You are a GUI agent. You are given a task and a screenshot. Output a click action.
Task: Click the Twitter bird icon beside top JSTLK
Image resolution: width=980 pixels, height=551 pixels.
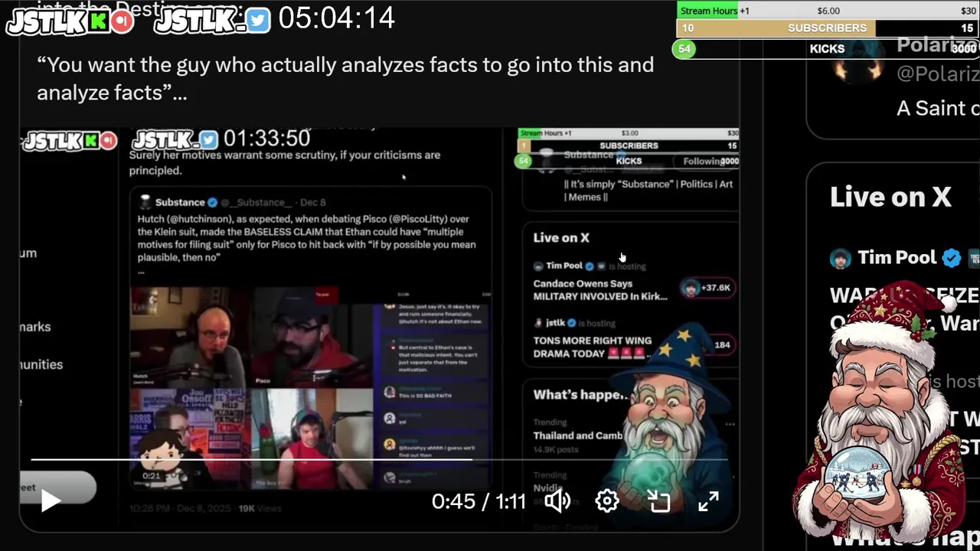258,21
